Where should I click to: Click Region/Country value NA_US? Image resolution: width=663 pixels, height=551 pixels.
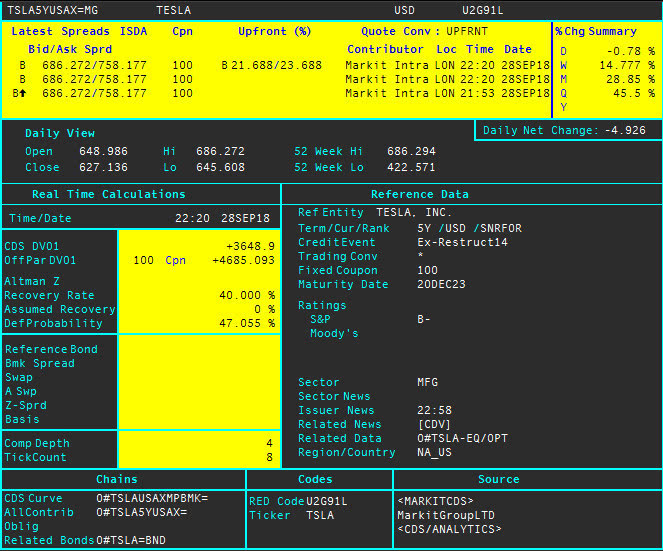pyautogui.click(x=434, y=452)
